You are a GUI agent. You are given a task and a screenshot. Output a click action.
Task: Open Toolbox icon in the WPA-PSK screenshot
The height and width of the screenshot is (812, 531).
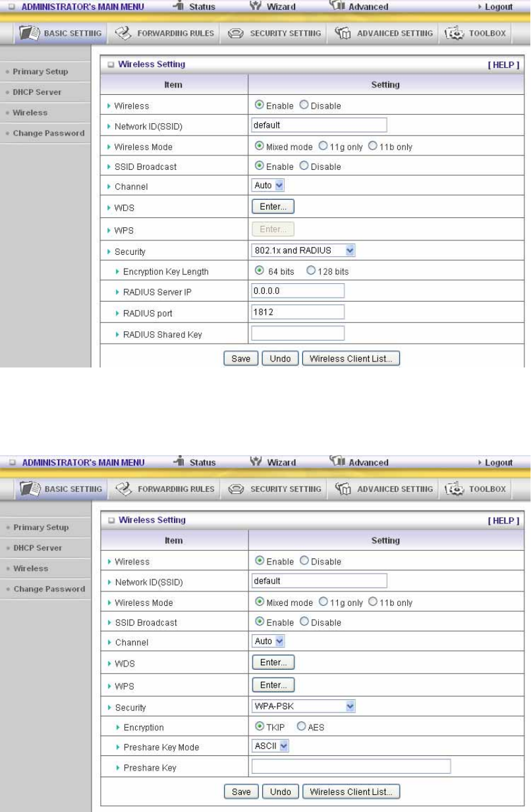455,489
